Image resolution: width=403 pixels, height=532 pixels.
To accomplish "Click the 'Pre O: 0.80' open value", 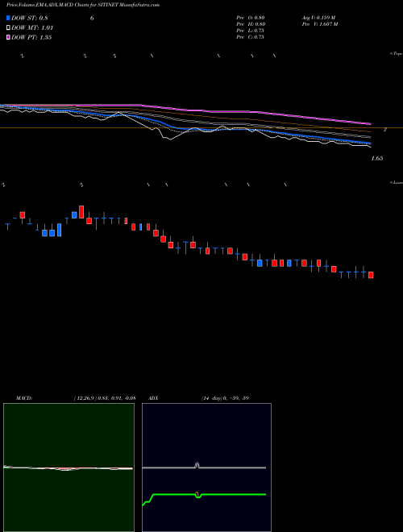I will pos(251,18).
